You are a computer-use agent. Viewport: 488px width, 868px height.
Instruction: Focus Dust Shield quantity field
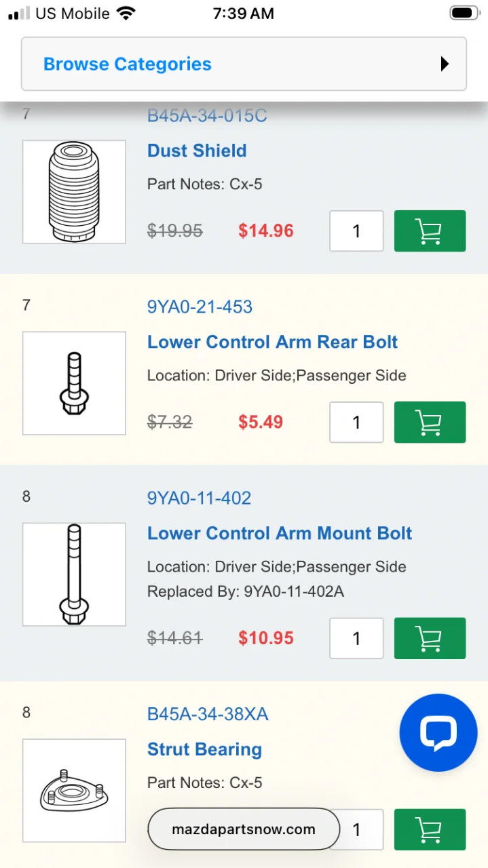(356, 231)
